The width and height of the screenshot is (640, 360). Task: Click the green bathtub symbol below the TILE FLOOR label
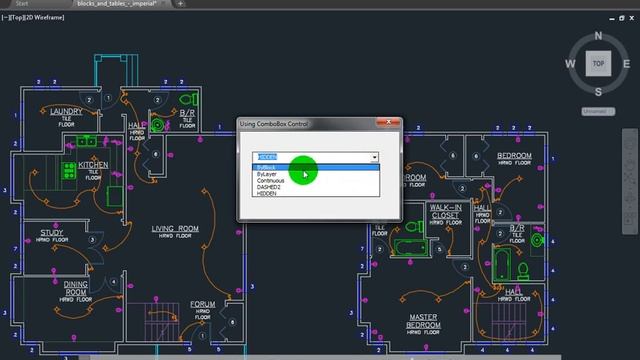pyautogui.click(x=410, y=248)
